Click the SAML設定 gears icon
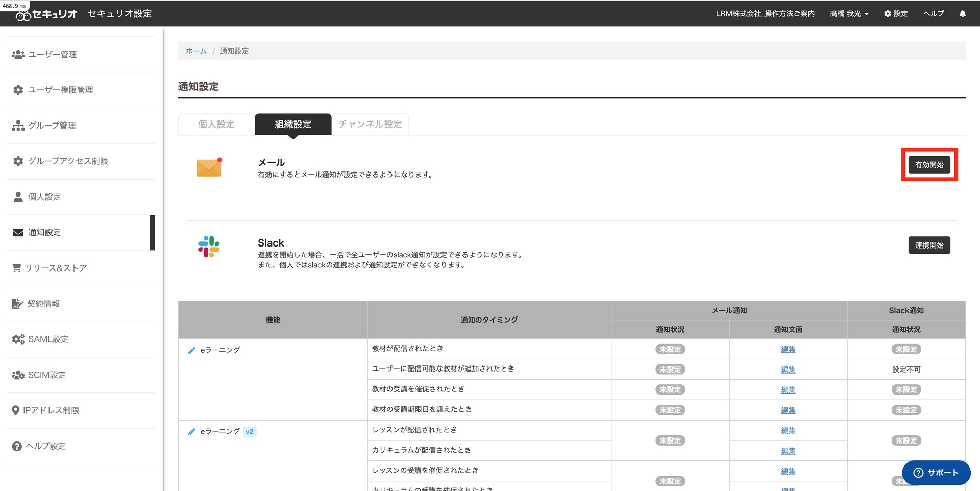Viewport: 980px width, 491px height. tap(18, 339)
